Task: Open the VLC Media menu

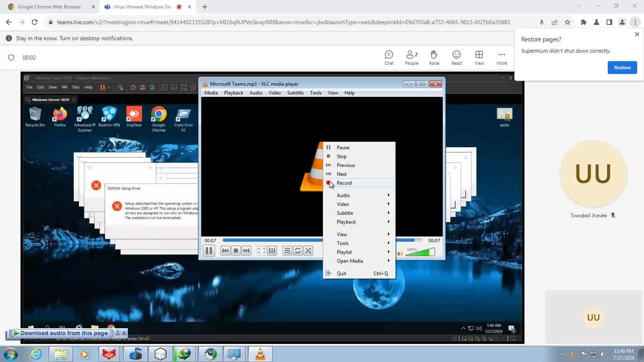Action: coord(211,93)
